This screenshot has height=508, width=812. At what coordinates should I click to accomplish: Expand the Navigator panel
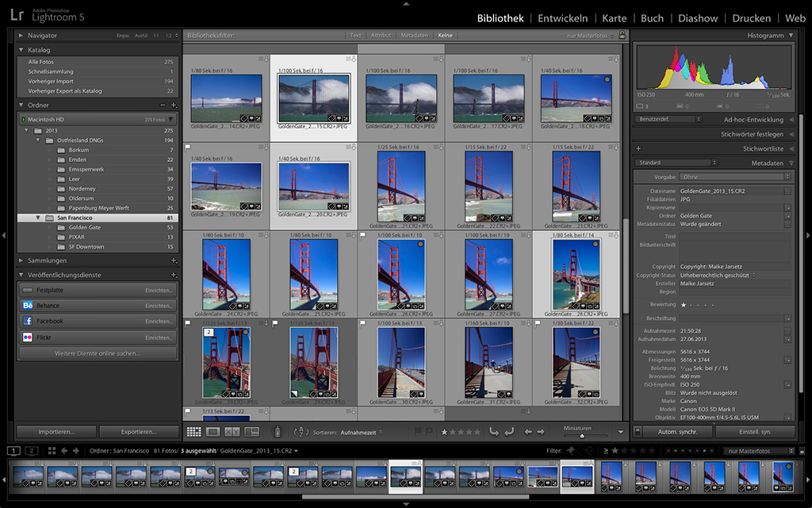pos(21,36)
